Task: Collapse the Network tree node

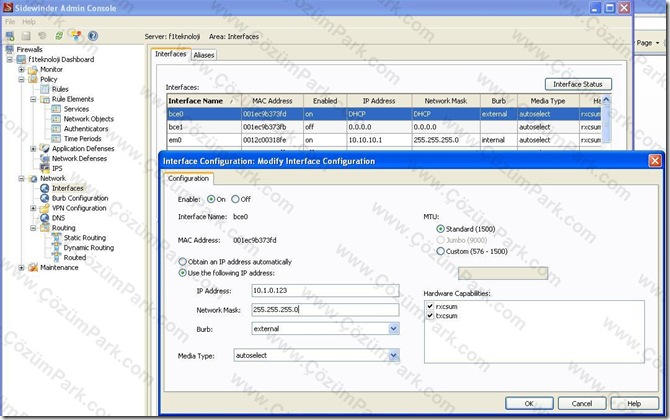Action: coord(21,178)
